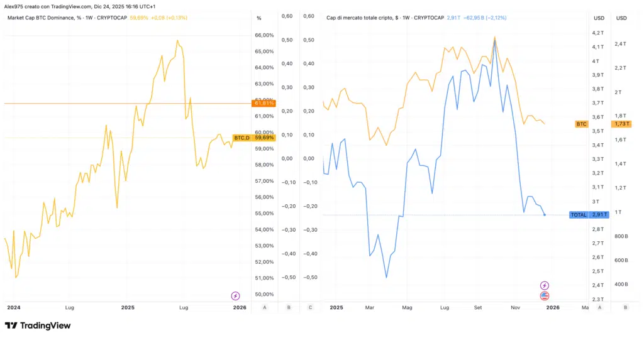Click the TradingView logo

click(38, 325)
